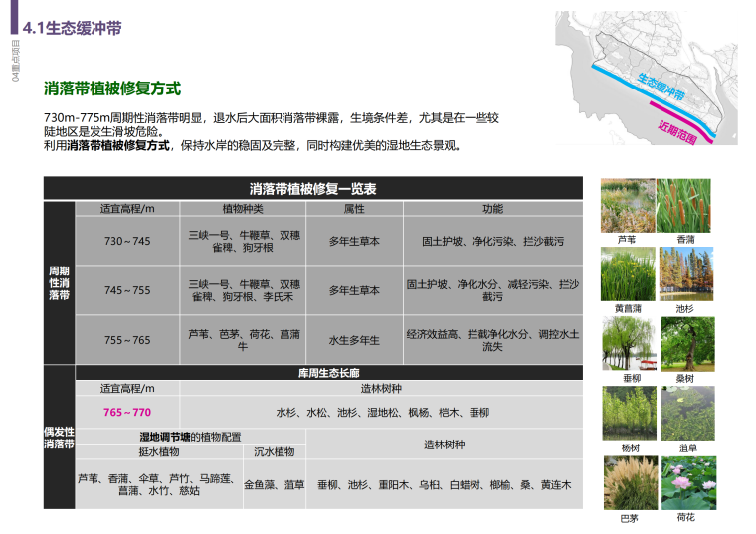Screen dimensions: 756x534
Task: Open the 荷花 lotus photo
Action: (x=685, y=483)
